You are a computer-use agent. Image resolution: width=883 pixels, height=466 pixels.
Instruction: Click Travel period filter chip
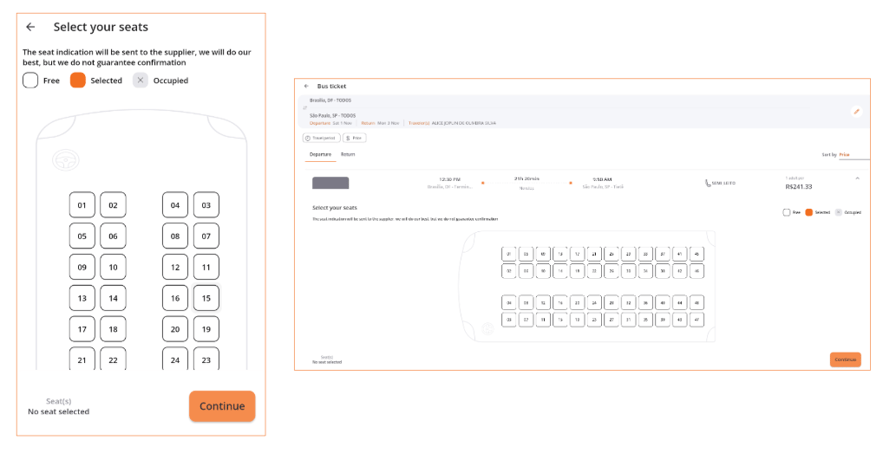click(x=321, y=137)
